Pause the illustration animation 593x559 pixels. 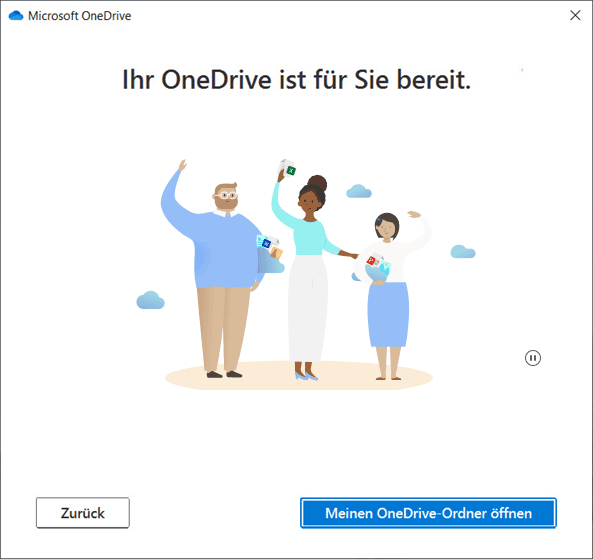[532, 358]
